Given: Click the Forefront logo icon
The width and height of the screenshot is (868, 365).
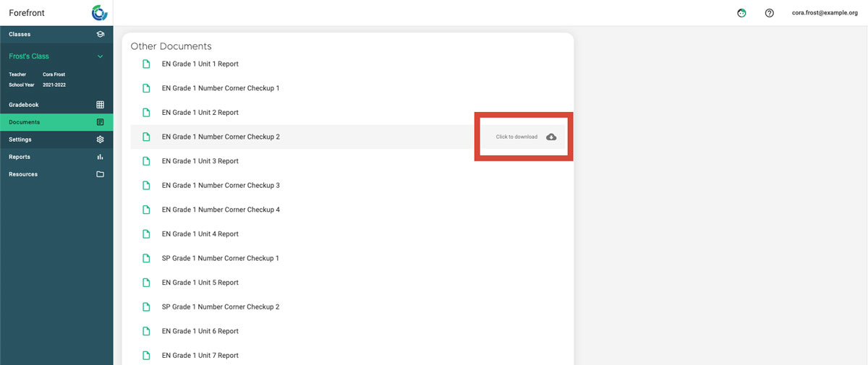Looking at the screenshot, I should pyautogui.click(x=99, y=12).
